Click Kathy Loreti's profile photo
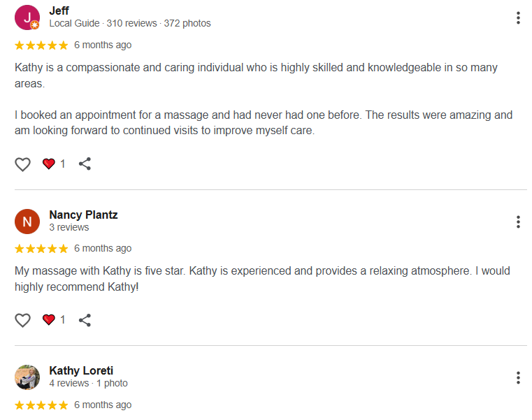 27,377
